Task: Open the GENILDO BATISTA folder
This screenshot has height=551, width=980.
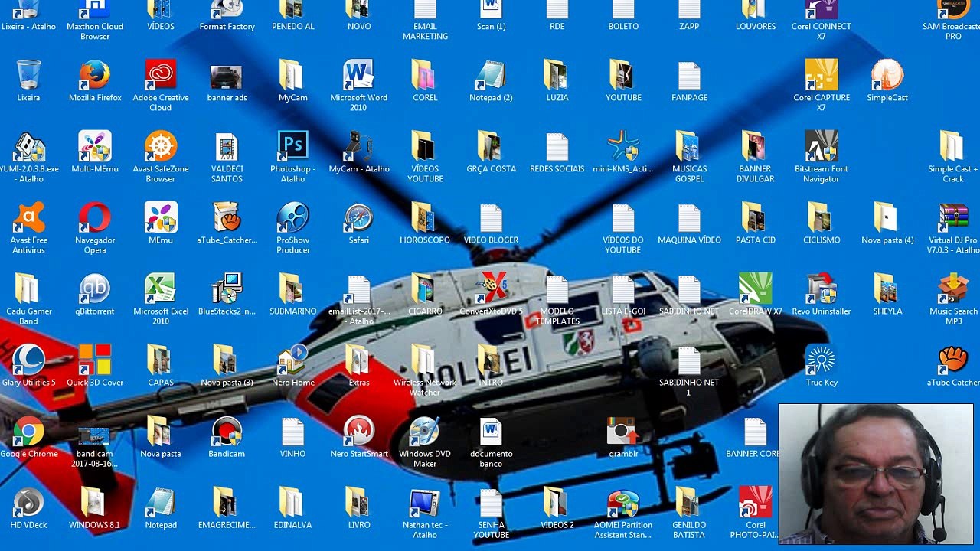Action: click(689, 503)
